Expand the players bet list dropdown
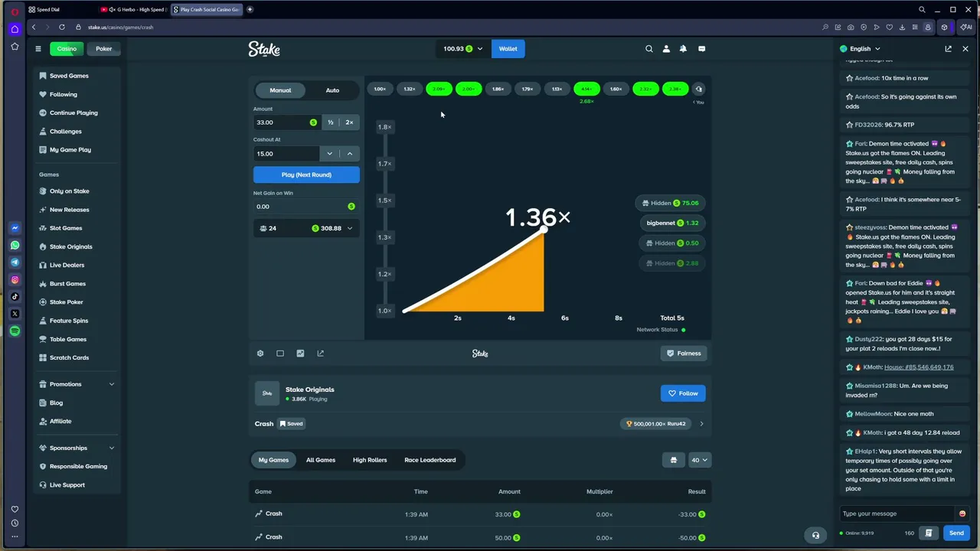 tap(350, 228)
